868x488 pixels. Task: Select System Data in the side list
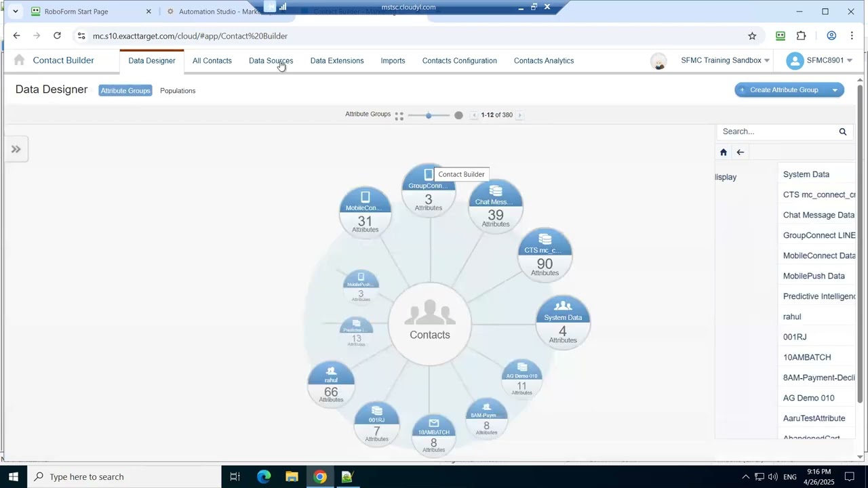806,174
